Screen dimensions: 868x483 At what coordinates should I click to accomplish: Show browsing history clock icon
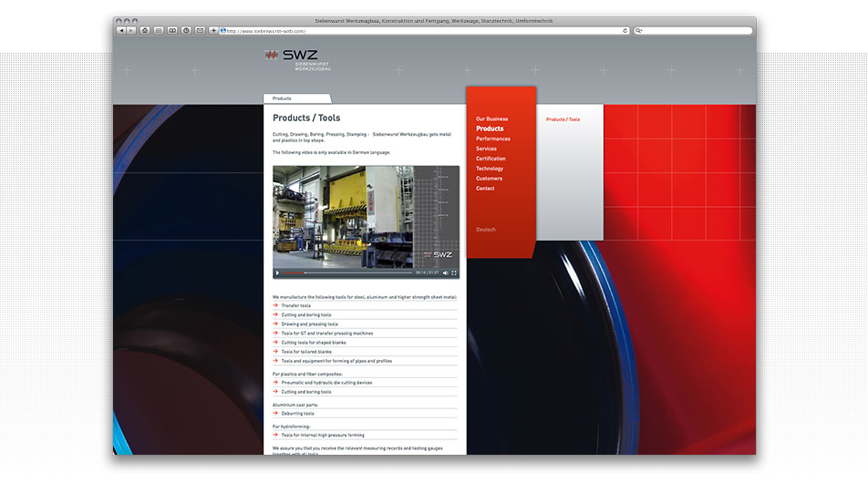pyautogui.click(x=186, y=30)
